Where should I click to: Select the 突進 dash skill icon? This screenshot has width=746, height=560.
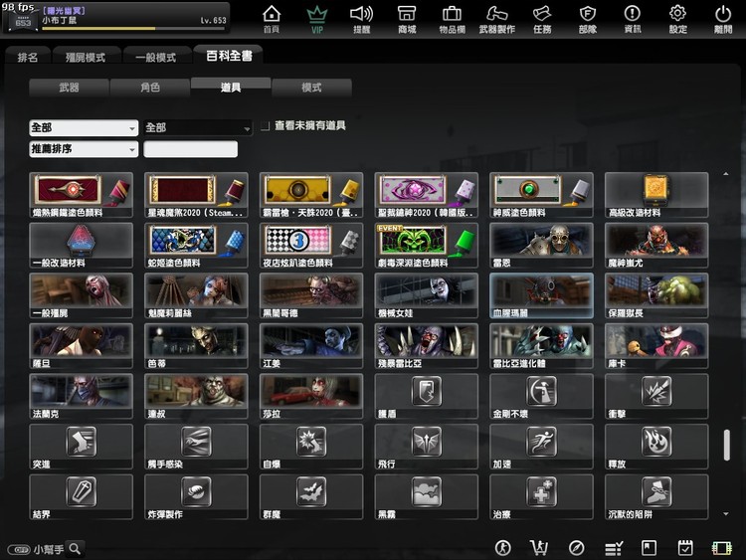[81, 441]
